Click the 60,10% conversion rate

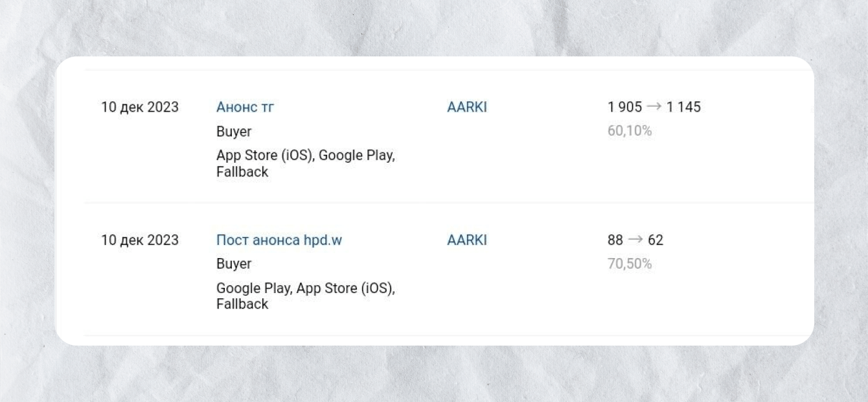(629, 132)
